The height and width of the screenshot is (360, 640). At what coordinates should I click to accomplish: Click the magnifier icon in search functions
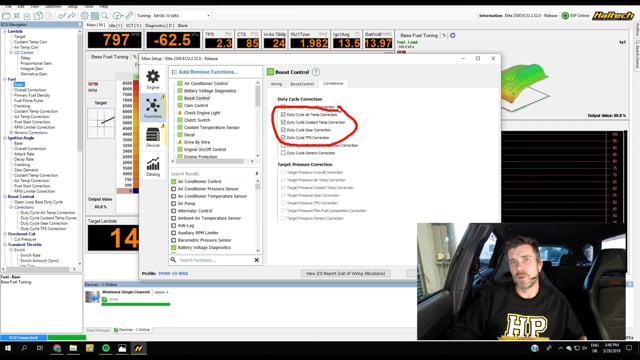(173, 260)
